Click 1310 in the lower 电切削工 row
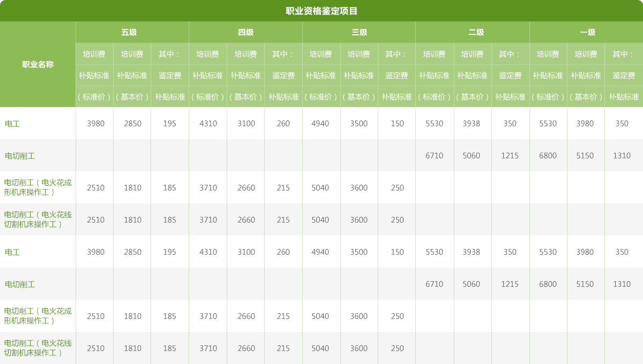 pos(622,284)
